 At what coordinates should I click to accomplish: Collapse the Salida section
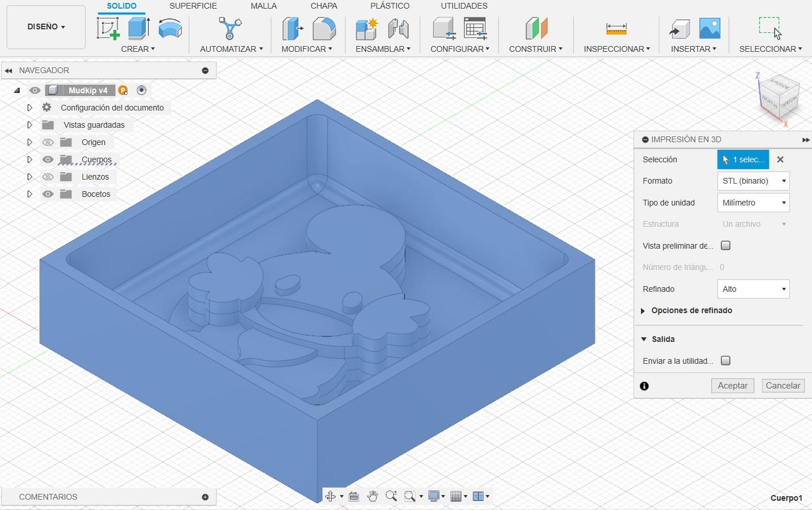[x=644, y=339]
